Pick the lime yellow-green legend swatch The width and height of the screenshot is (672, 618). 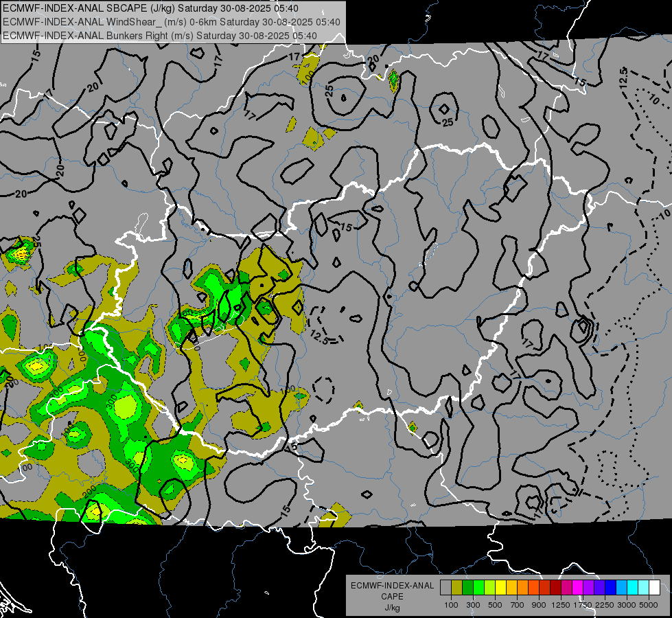click(489, 588)
